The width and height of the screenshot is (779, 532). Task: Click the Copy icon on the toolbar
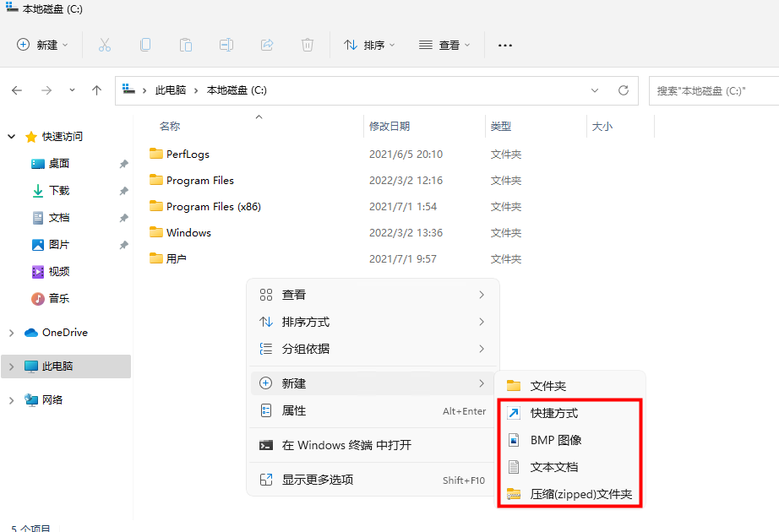click(144, 45)
